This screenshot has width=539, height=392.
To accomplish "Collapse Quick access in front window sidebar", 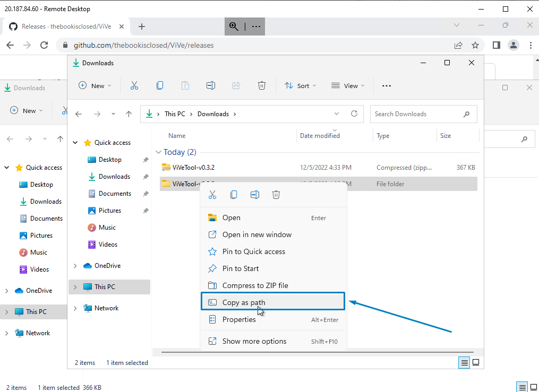I will point(75,143).
